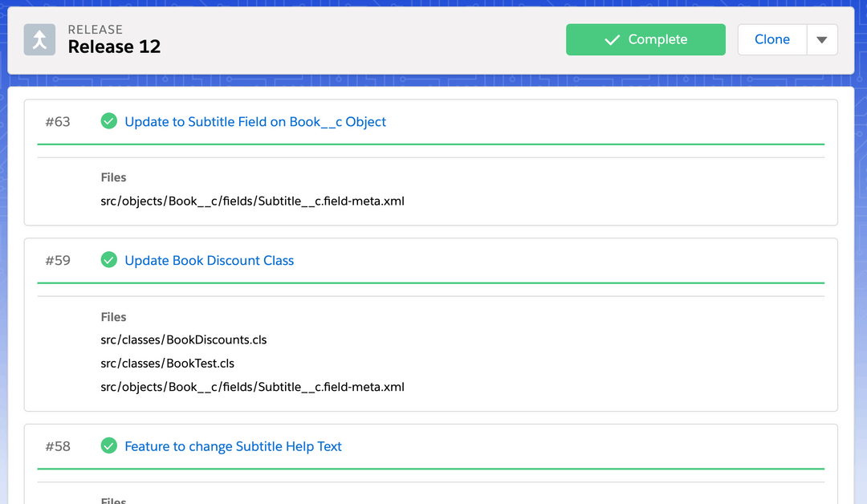Toggle the completed check on Feature to change Subtitle Help Text
Screen dimensions: 867x504
point(108,446)
